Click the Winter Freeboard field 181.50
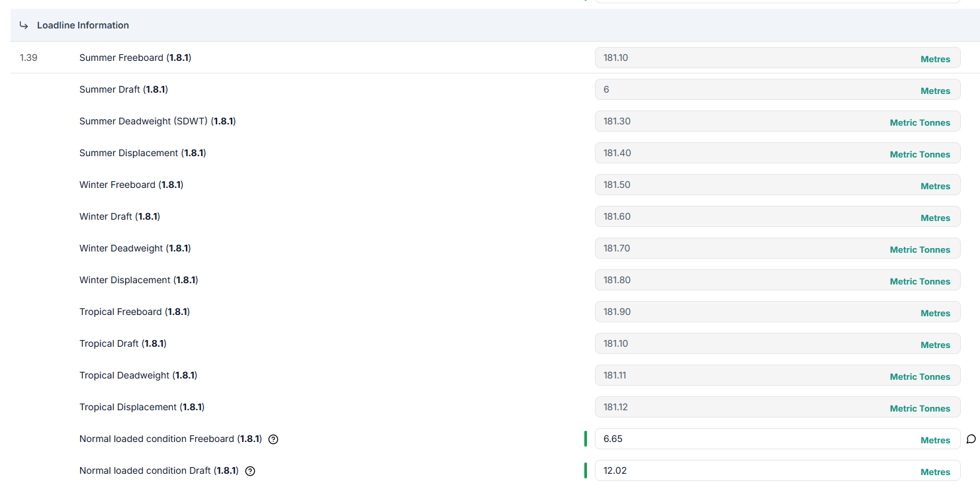Screen dimensions: 980x487 pyautogui.click(x=778, y=185)
